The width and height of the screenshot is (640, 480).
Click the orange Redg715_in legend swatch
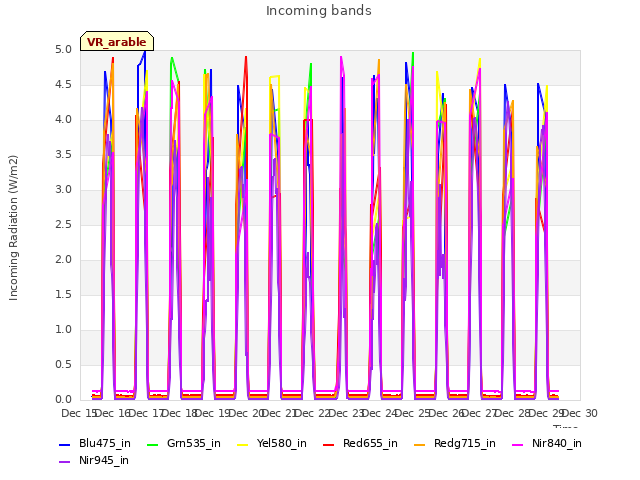click(420, 444)
